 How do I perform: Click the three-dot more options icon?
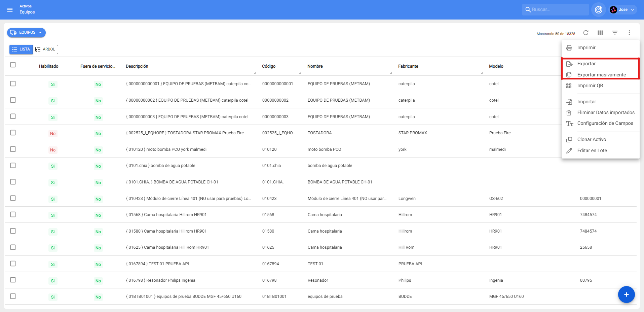click(629, 33)
